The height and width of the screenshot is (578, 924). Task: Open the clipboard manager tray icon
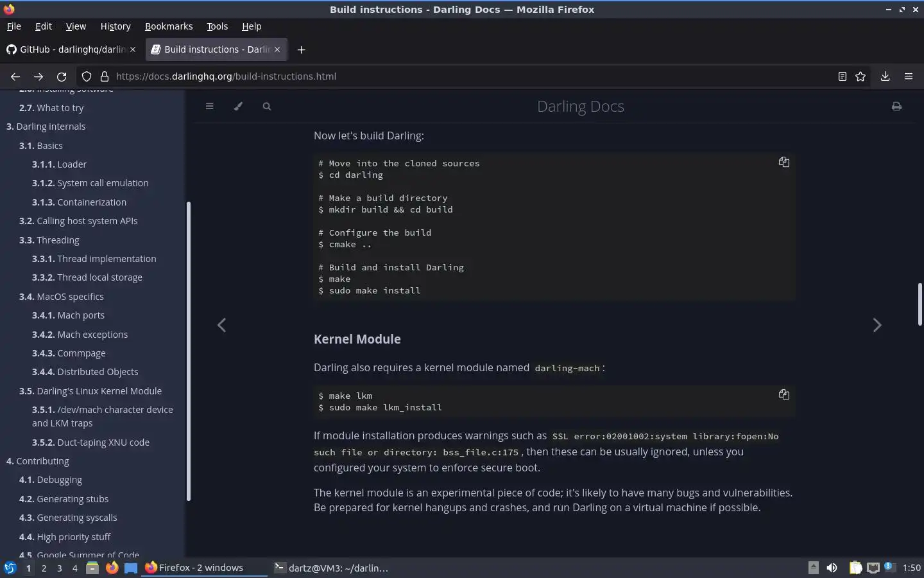[855, 568]
